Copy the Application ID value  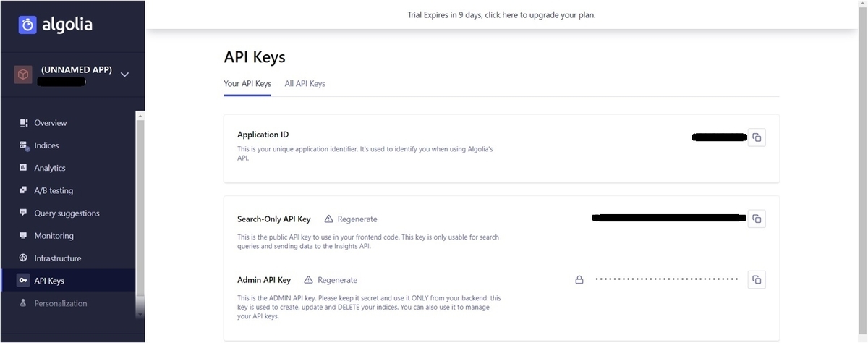point(757,137)
